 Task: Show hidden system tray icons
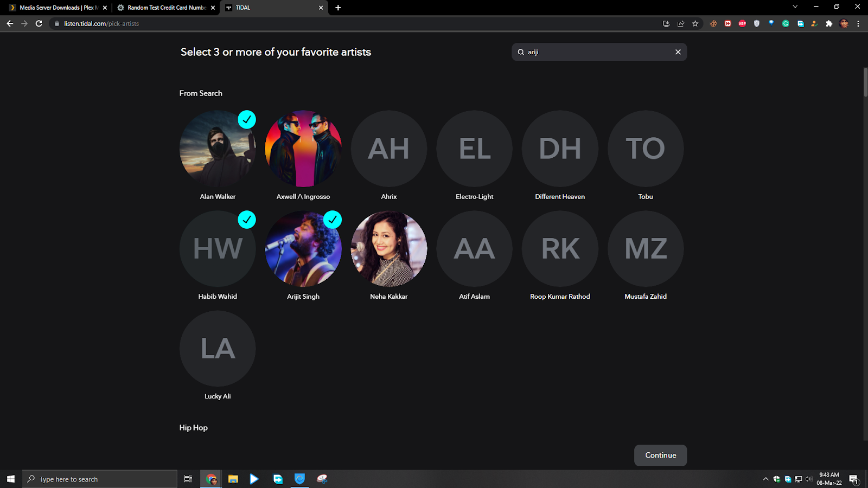pyautogui.click(x=765, y=479)
